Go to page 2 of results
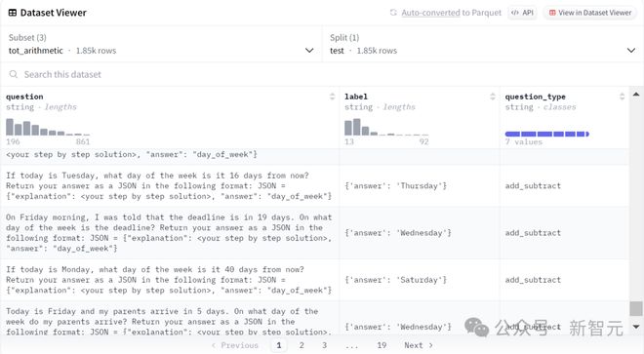 tap(302, 345)
